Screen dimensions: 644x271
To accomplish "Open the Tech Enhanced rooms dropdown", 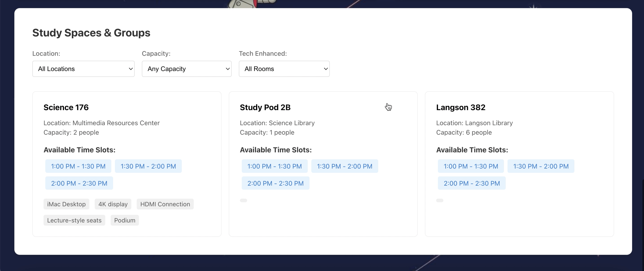I will (284, 69).
